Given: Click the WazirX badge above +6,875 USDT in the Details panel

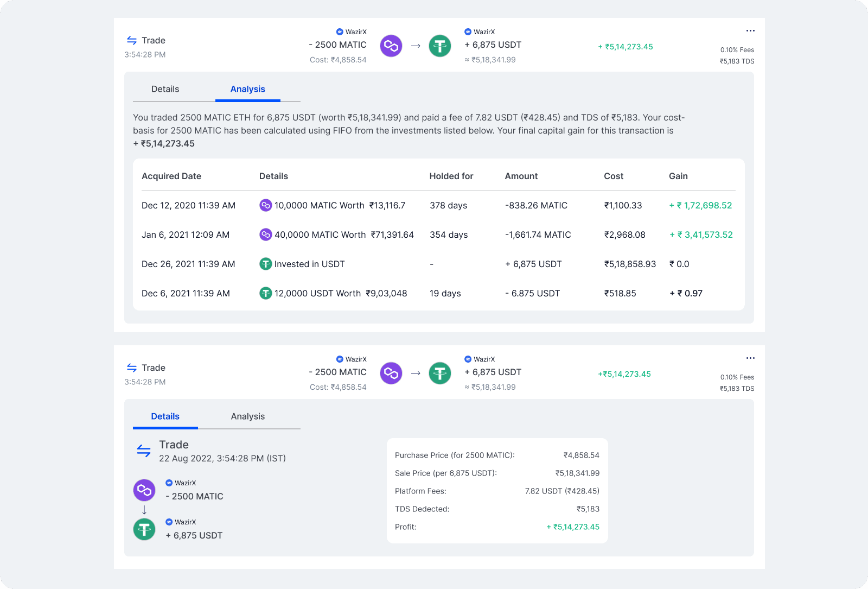Looking at the screenshot, I should [181, 522].
